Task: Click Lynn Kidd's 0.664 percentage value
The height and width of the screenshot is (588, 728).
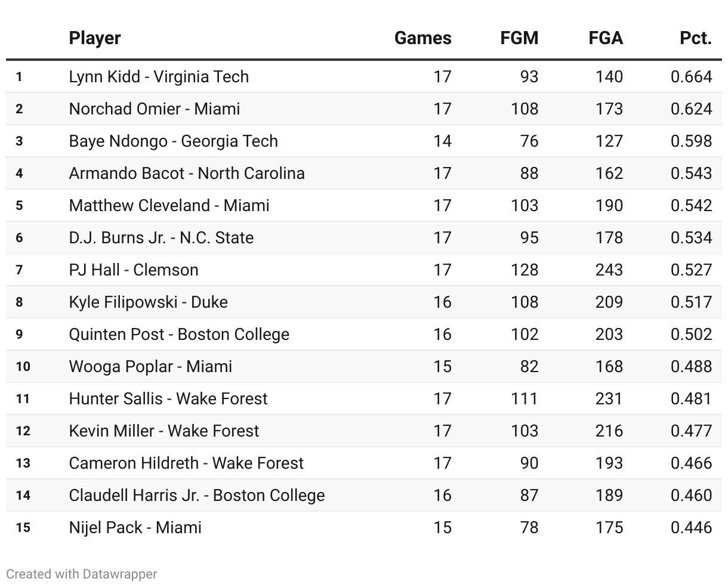Action: (691, 76)
